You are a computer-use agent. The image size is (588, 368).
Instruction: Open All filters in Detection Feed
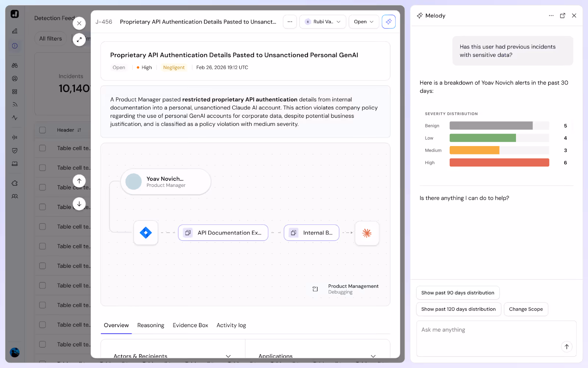[51, 39]
